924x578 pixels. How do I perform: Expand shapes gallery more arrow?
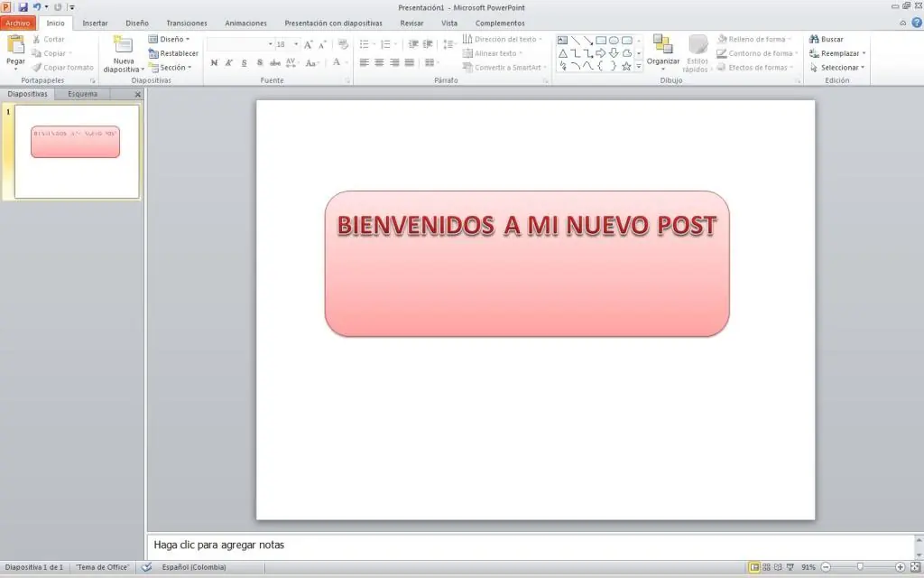(x=639, y=66)
